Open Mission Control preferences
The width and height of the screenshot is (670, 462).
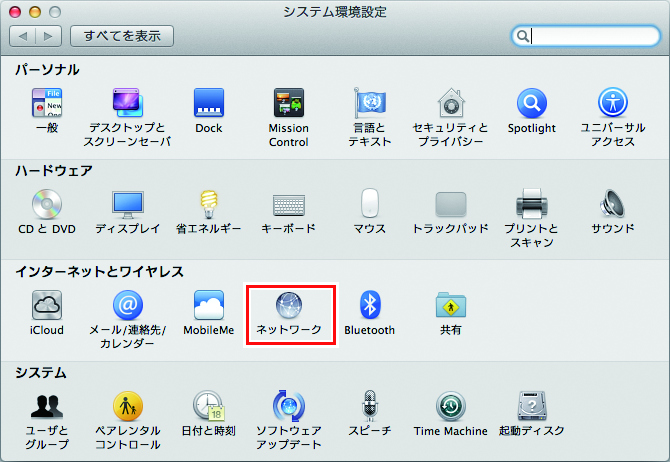[289, 103]
